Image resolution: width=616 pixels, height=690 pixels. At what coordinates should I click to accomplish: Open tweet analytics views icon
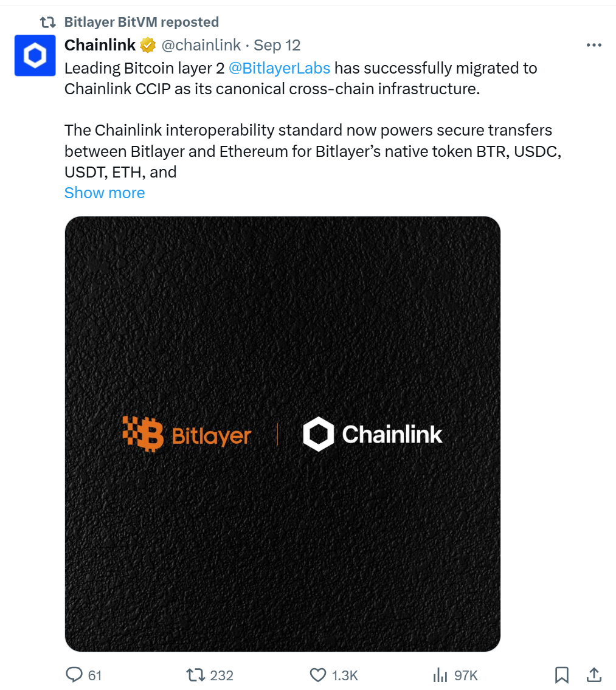tap(440, 675)
